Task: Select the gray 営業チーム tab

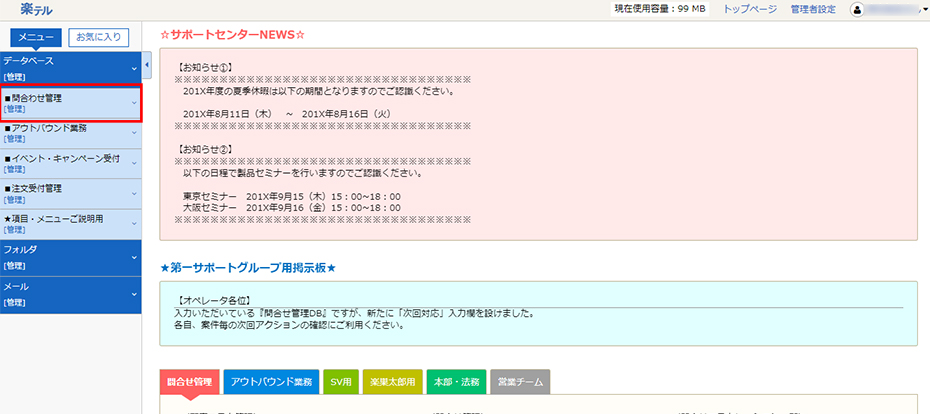Action: (x=519, y=382)
